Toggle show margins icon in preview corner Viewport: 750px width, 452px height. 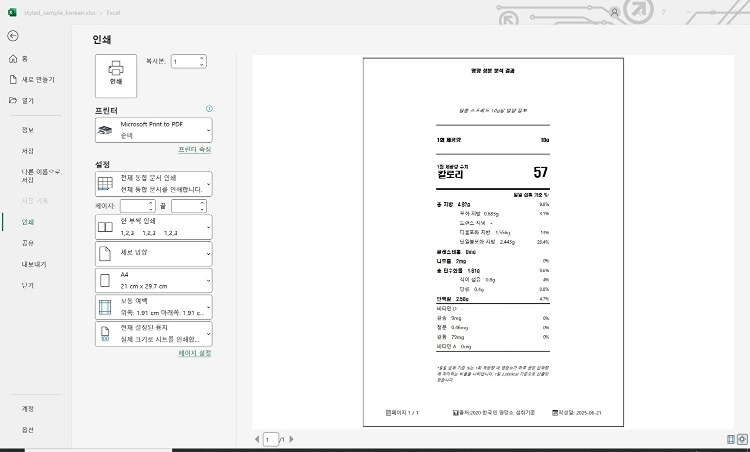click(x=731, y=439)
